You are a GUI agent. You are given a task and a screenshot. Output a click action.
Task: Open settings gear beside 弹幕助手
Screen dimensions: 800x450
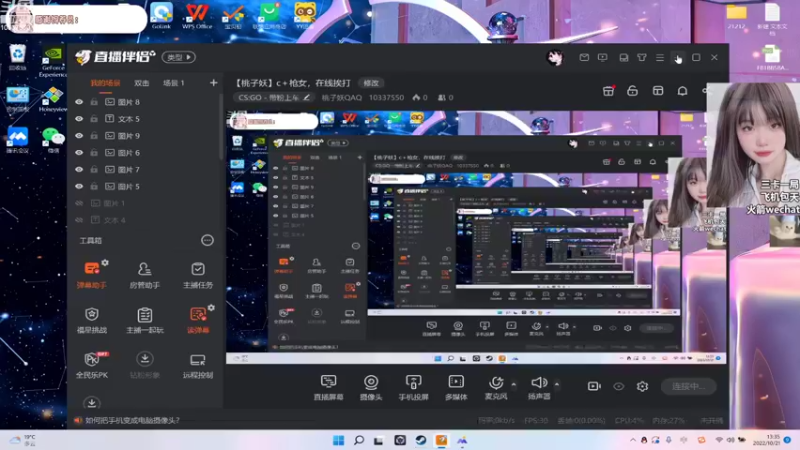tap(105, 263)
